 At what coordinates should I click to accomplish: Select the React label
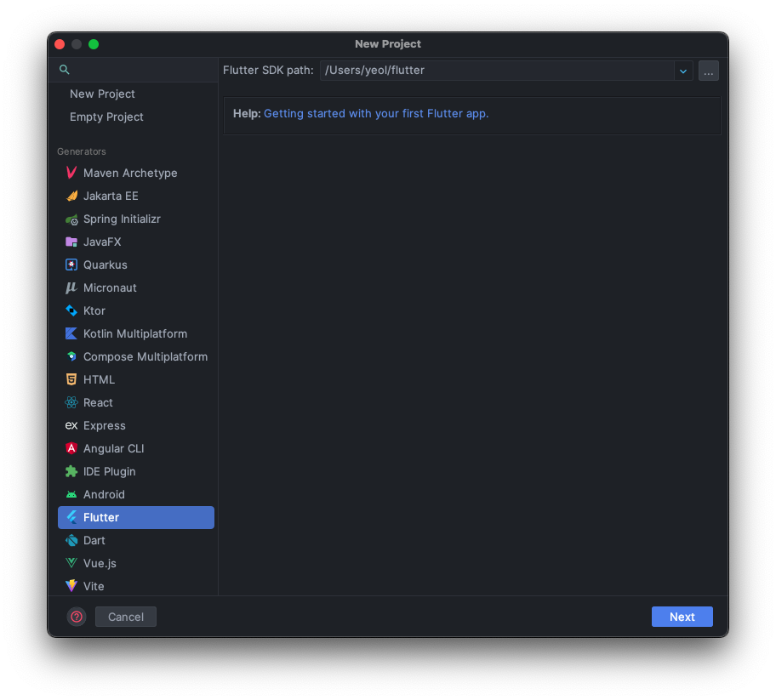98,402
